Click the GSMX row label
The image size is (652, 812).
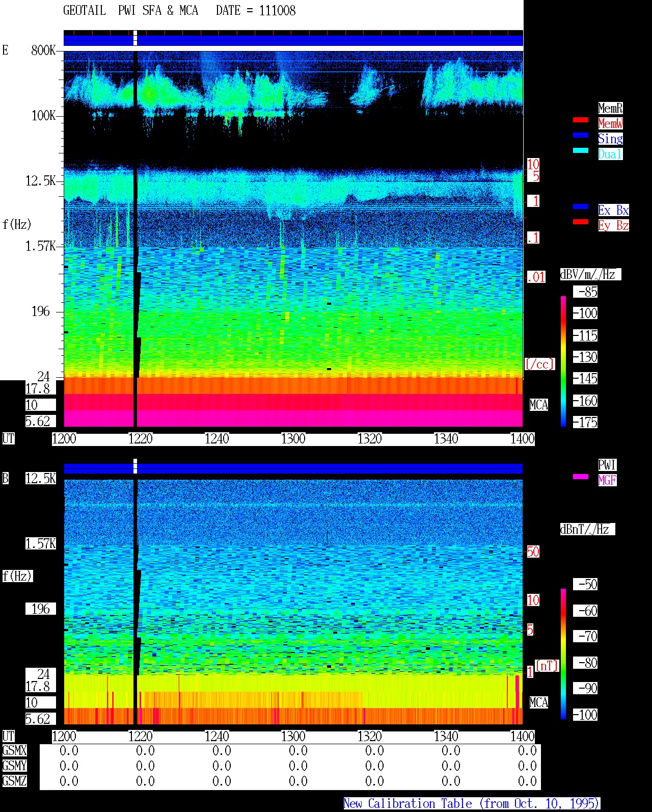pyautogui.click(x=14, y=751)
